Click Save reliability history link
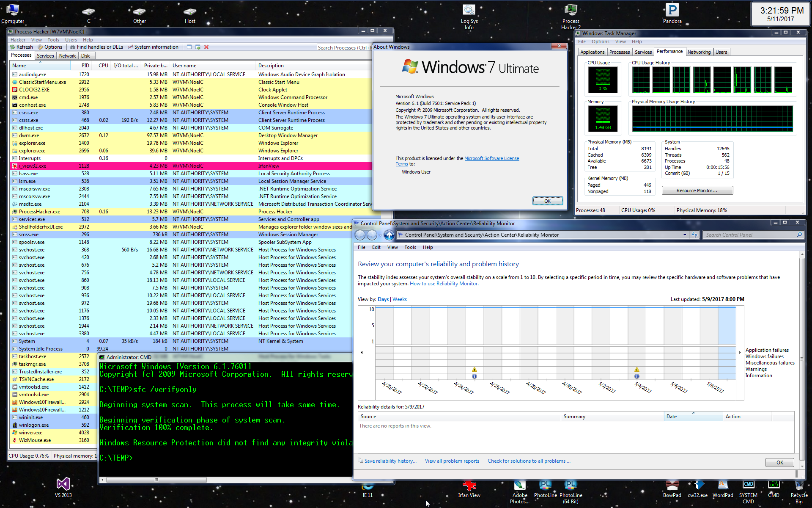 pos(390,461)
